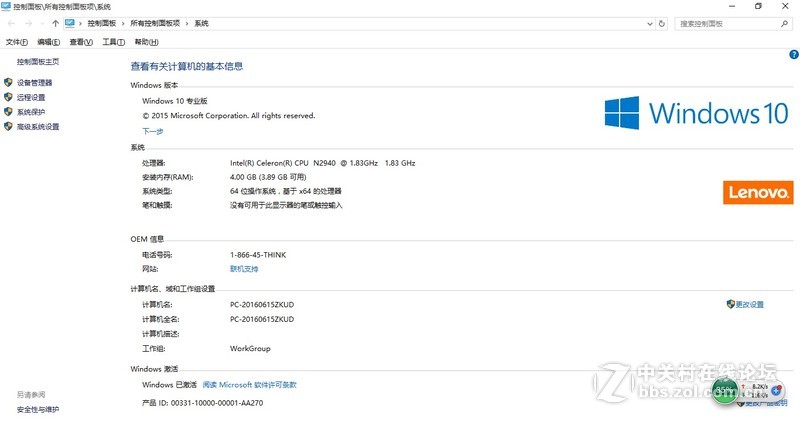This screenshot has height=426, width=800.
Task: Open 控制面板主页 link
Action: pos(38,62)
